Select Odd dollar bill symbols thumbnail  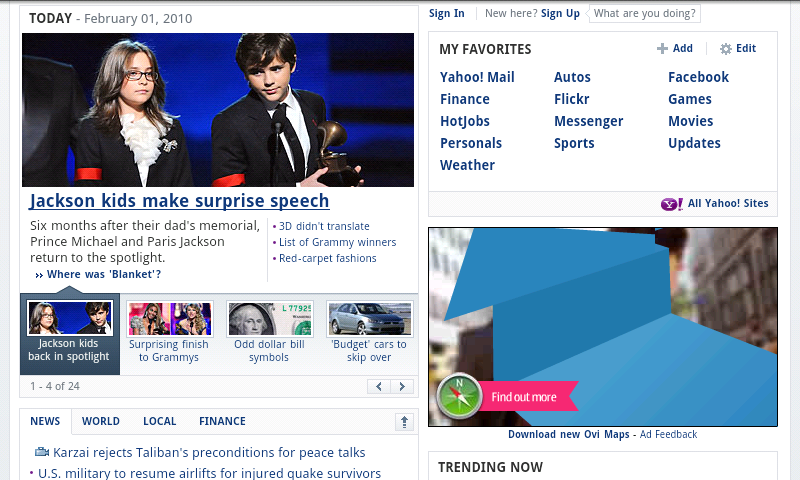269,333
